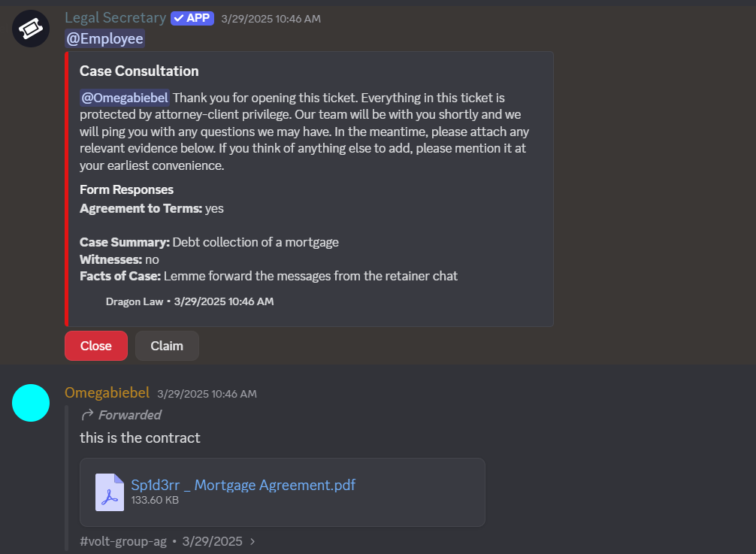The image size is (756, 554).
Task: Jump to #volt-group-ag source channel
Action: 123,541
